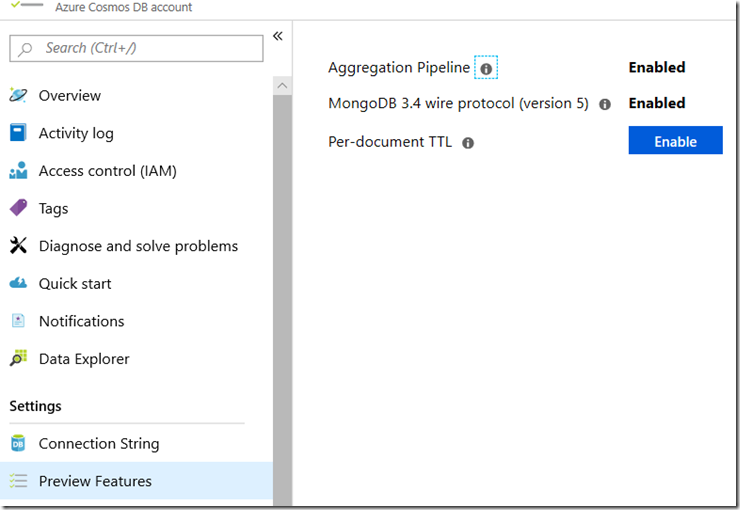This screenshot has height=510, width=740.
Task: Enable Per-document TTL with the blue button
Action: 675,141
